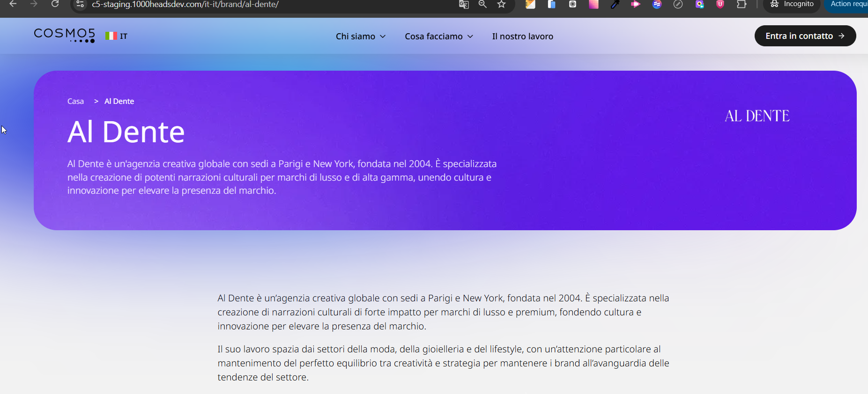
Task: Go to Casa in the breadcrumb
Action: coord(75,102)
